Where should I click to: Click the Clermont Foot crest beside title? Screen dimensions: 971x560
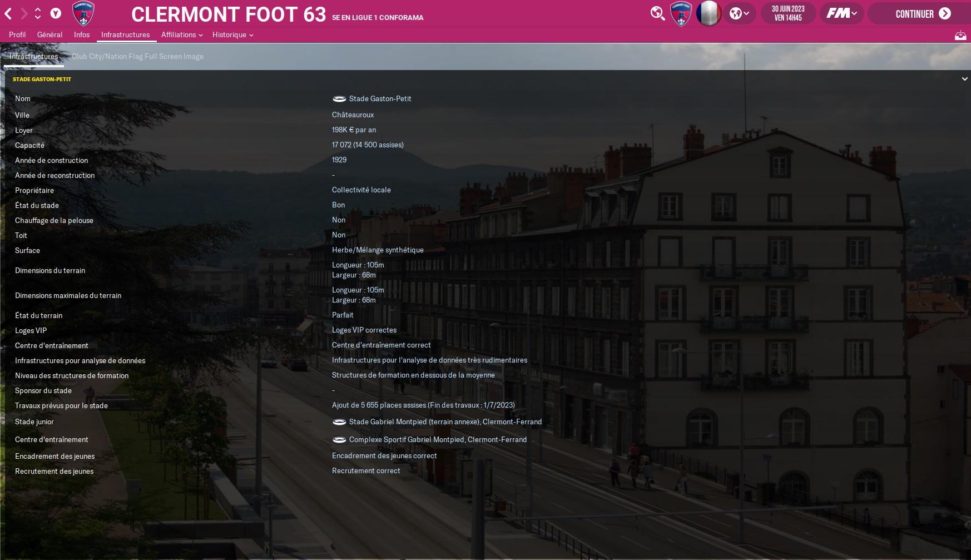(x=83, y=14)
